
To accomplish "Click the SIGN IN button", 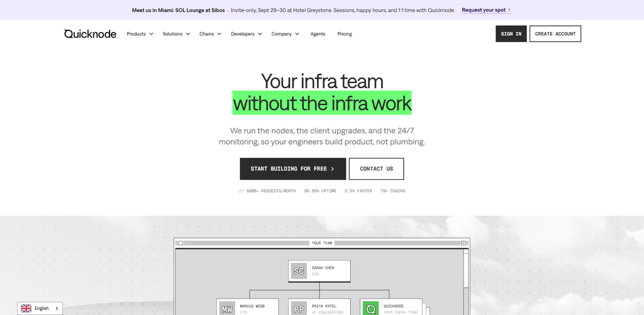I will [x=511, y=34].
